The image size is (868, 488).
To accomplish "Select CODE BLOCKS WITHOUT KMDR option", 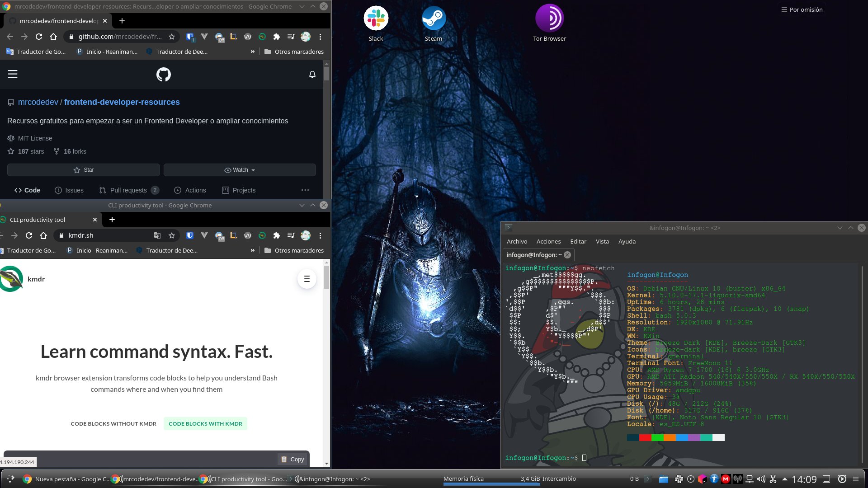I will 113,424.
